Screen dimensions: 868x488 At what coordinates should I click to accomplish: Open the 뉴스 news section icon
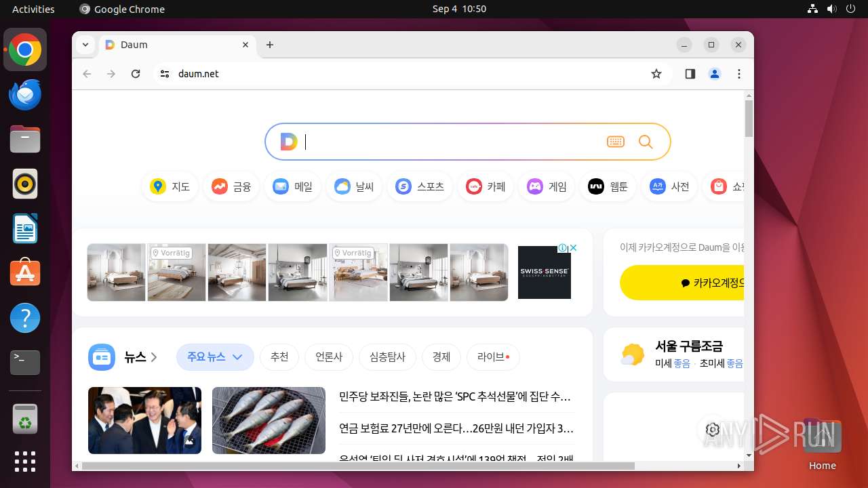(102, 357)
